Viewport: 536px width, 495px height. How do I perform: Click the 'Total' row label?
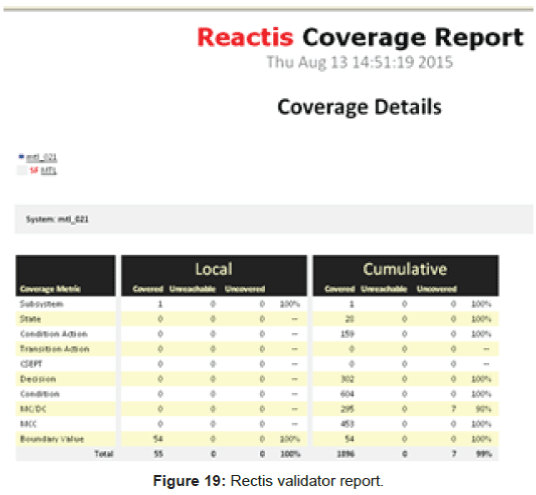(104, 454)
